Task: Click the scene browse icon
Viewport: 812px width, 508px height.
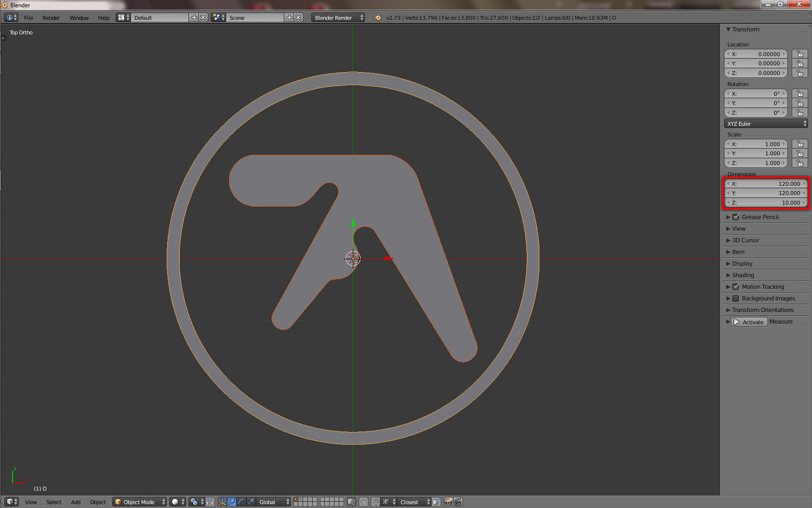Action: (218, 17)
